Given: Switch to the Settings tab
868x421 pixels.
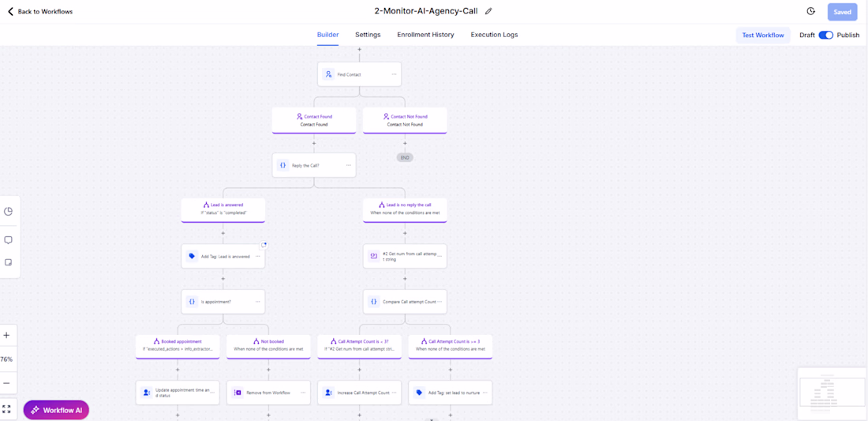Looking at the screenshot, I should (368, 35).
